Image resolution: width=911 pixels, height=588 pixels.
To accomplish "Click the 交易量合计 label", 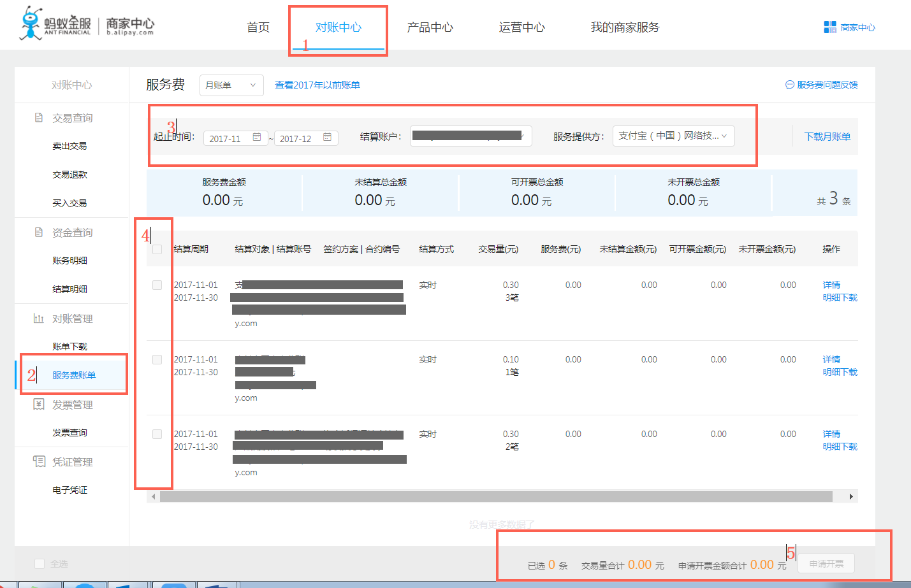I will (603, 565).
